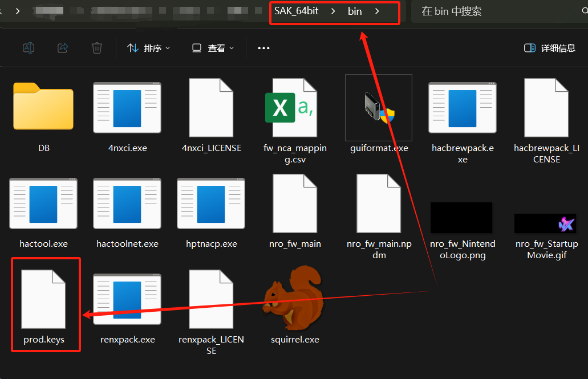This screenshot has height=379, width=588.
Task: Select the nro_fw_StartupMovie.gif thumbnail
Action: [546, 223]
